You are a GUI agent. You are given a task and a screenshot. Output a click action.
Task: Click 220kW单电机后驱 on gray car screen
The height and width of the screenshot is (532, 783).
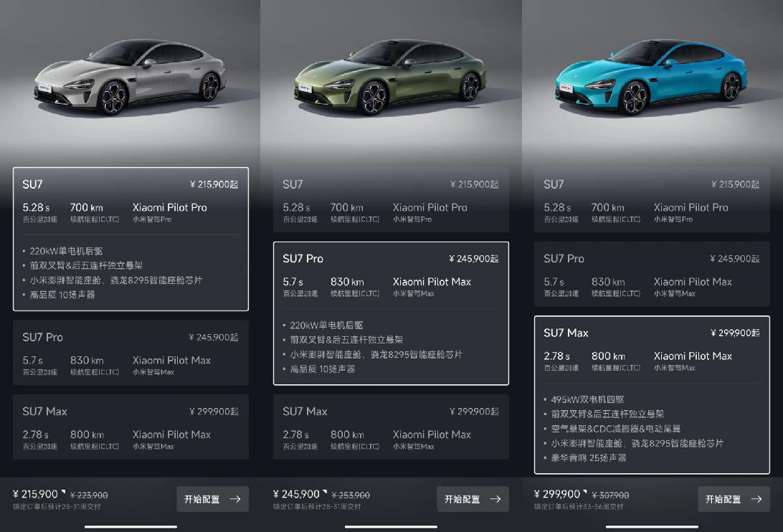click(66, 251)
